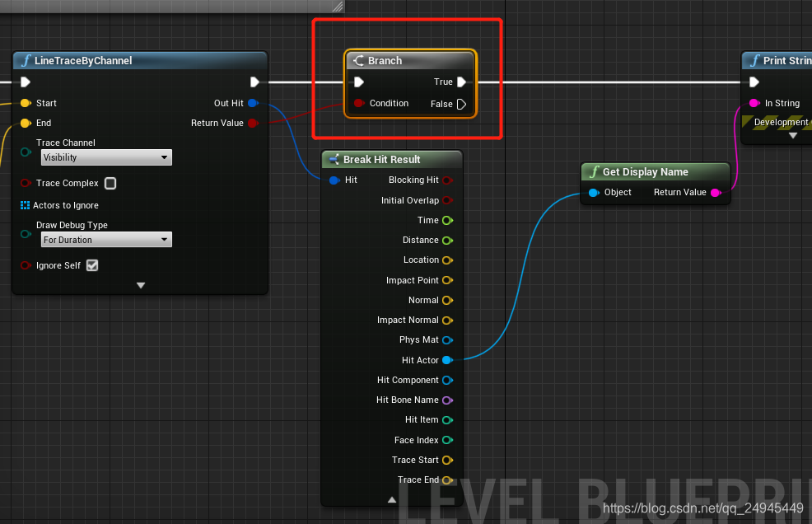This screenshot has width=812, height=524.
Task: Click the Trace Channel input pin
Action: pos(26,152)
